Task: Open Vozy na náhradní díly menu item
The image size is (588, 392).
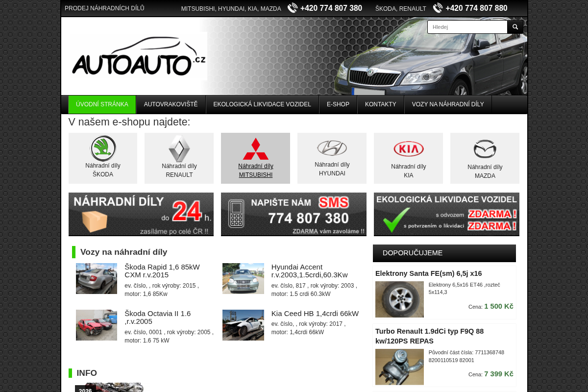Action: pyautogui.click(x=448, y=104)
